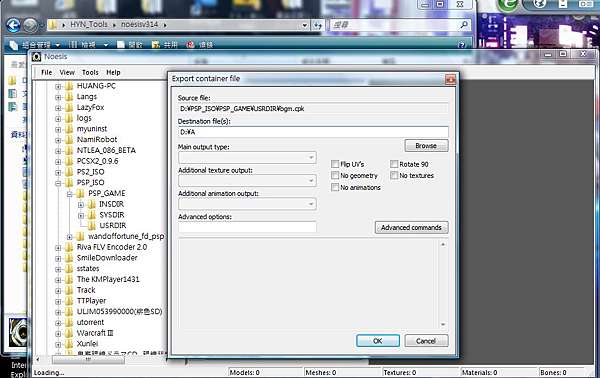This screenshot has height=378, width=600.
Task: Enable the Flip UV's checkbox
Action: [335, 164]
